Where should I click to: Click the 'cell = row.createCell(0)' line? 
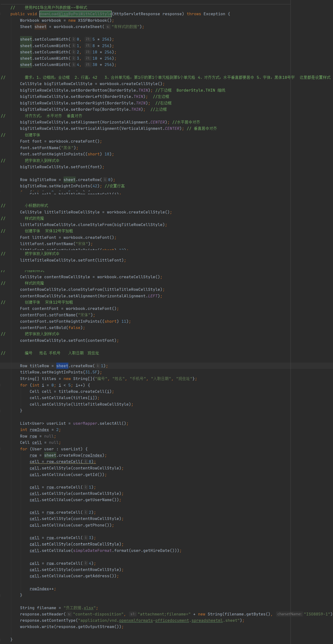(63, 461)
